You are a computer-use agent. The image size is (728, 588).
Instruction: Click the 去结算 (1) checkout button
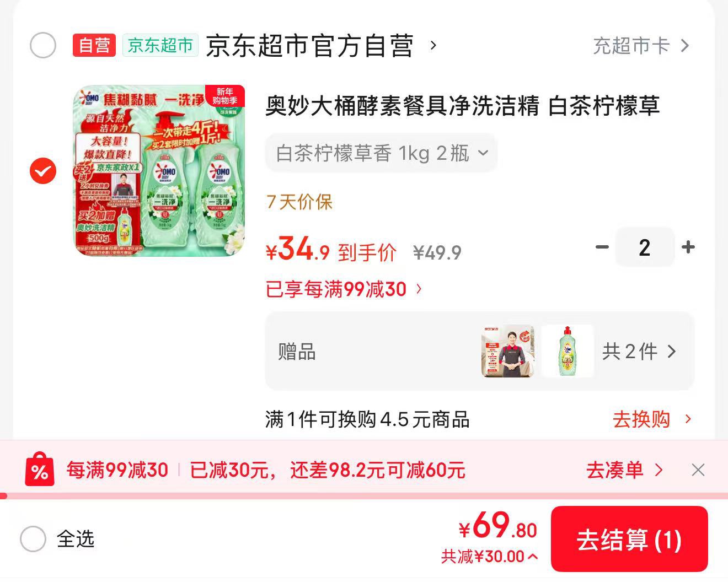tap(629, 539)
